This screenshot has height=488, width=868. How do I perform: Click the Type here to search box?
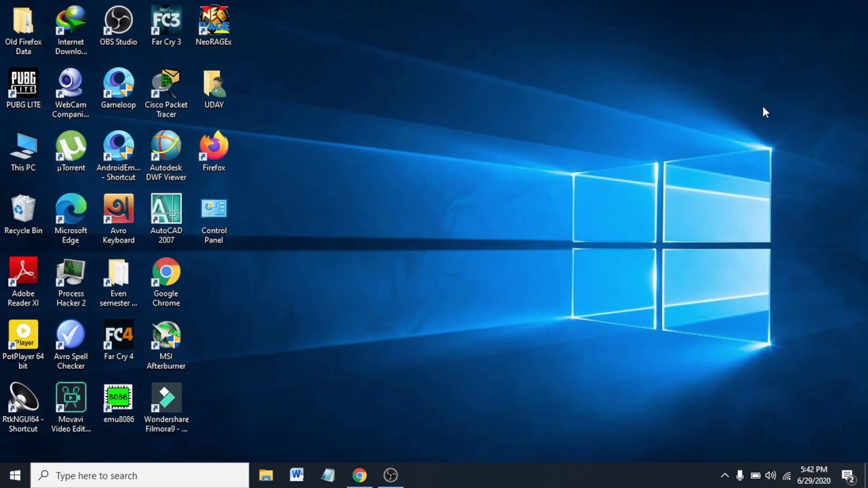click(x=140, y=475)
